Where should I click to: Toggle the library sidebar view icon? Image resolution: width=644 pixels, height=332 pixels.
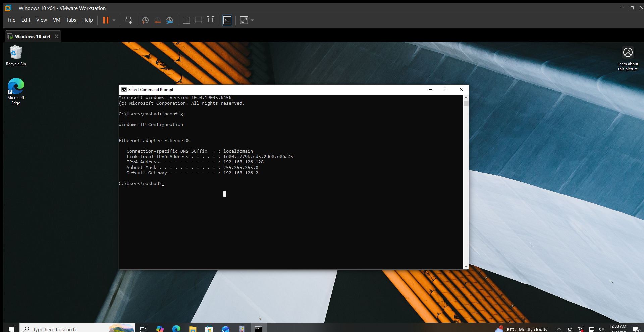pos(186,20)
